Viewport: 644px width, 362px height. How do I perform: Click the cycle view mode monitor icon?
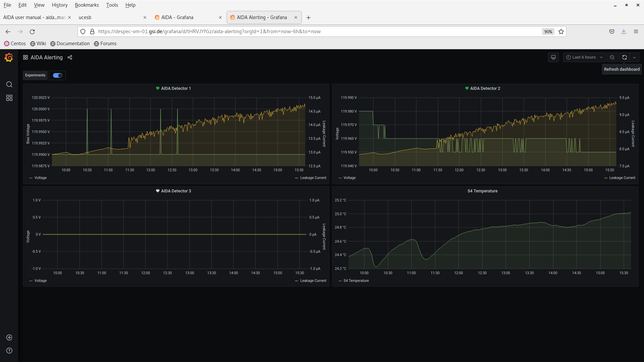coord(553,57)
